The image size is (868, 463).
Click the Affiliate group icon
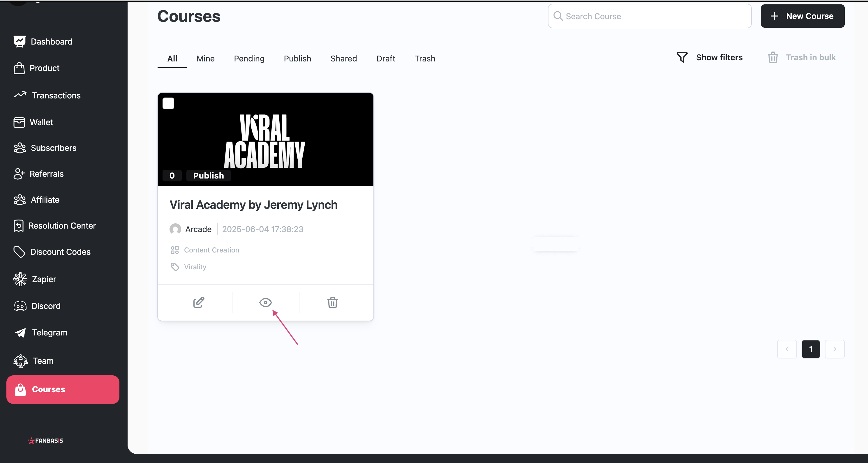pos(20,200)
